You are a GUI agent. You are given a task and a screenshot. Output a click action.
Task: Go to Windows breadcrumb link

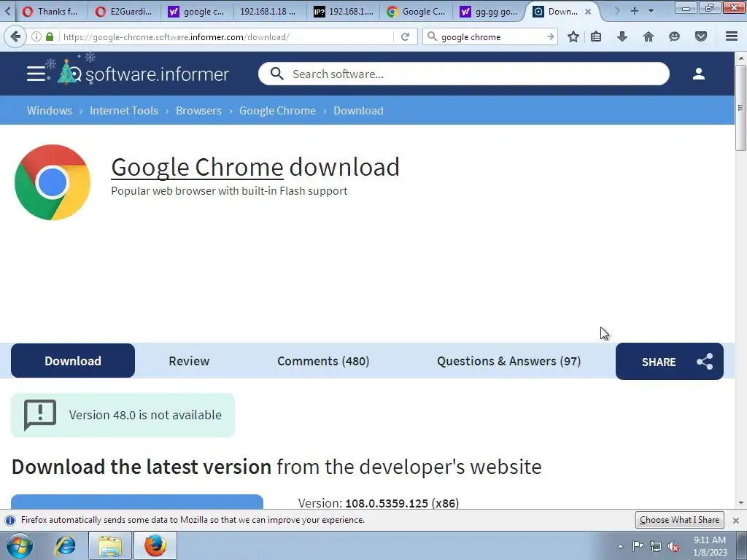pos(50,111)
